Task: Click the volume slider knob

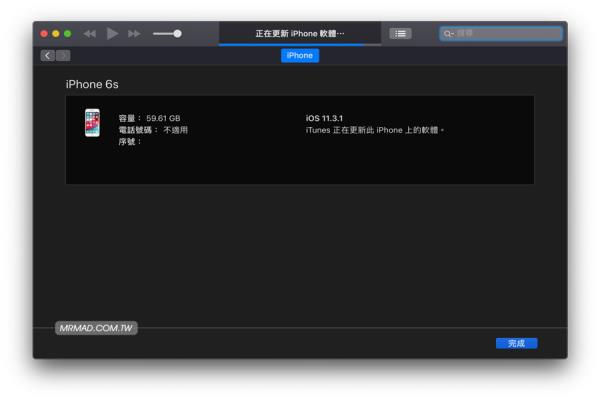Action: click(177, 34)
